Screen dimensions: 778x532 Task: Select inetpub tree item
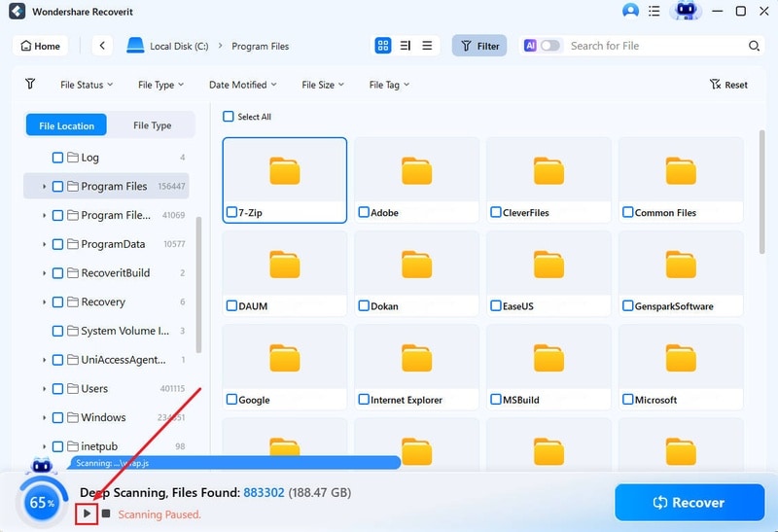[x=106, y=446]
